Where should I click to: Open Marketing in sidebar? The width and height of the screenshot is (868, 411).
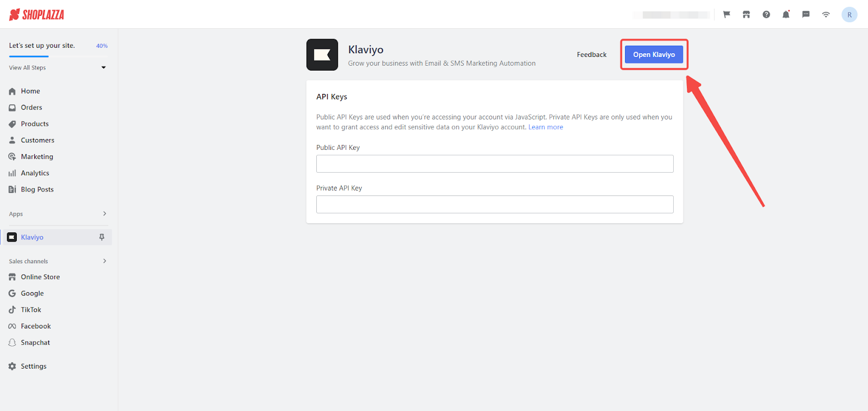(37, 156)
